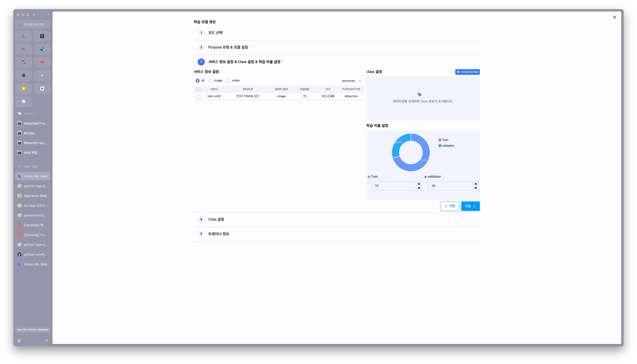
Task: Go forward with the browser forward arrow
Action: (x=41, y=15)
